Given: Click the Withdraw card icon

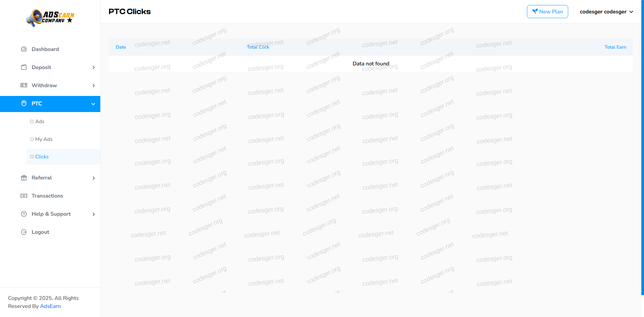Looking at the screenshot, I should pos(24,86).
